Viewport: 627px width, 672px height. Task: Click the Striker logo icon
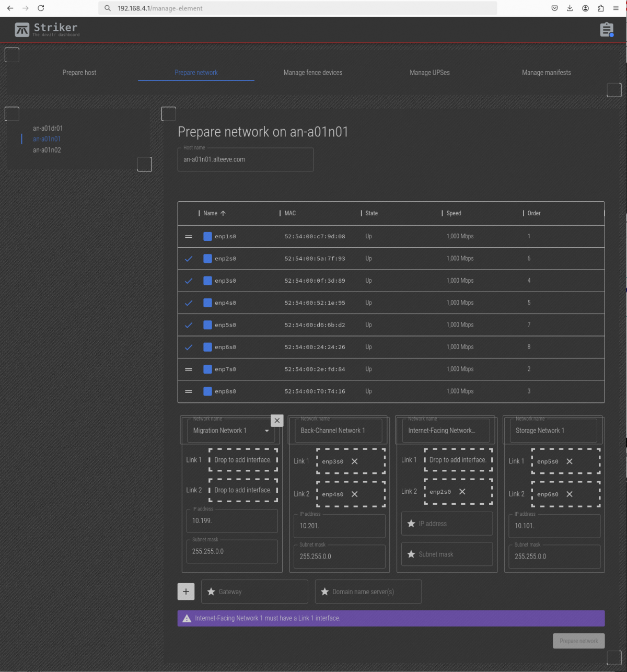click(x=22, y=30)
